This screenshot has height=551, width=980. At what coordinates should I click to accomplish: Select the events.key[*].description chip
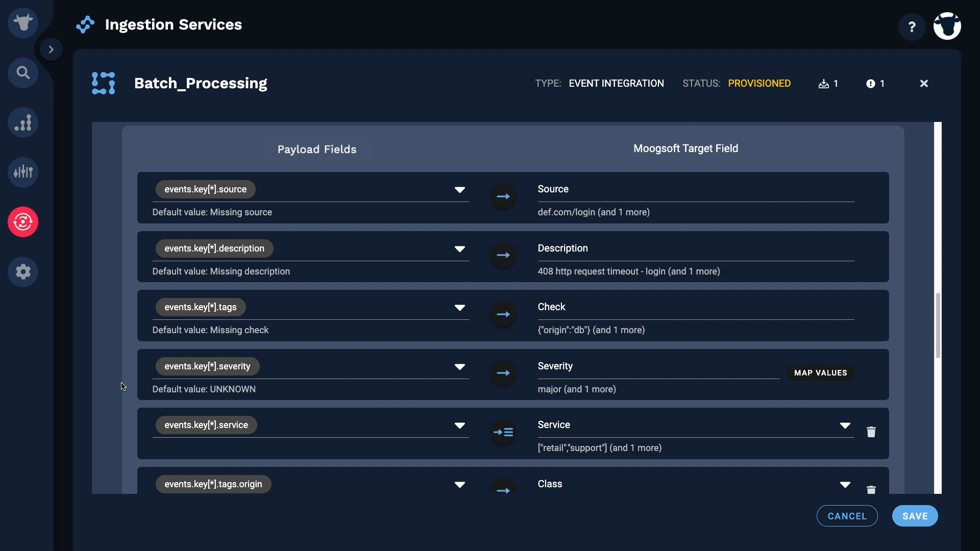coord(214,248)
